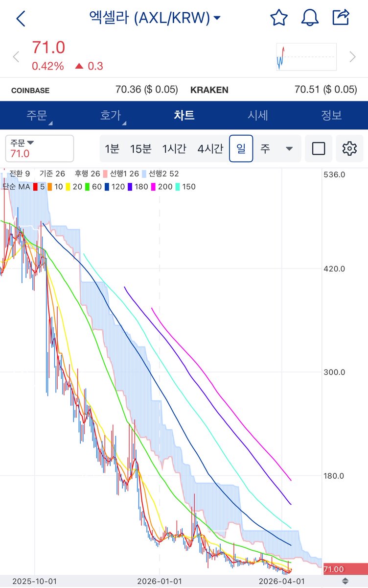The width and height of the screenshot is (368, 588).
Task: Click the 536.0 price axis label
Action: (335, 174)
